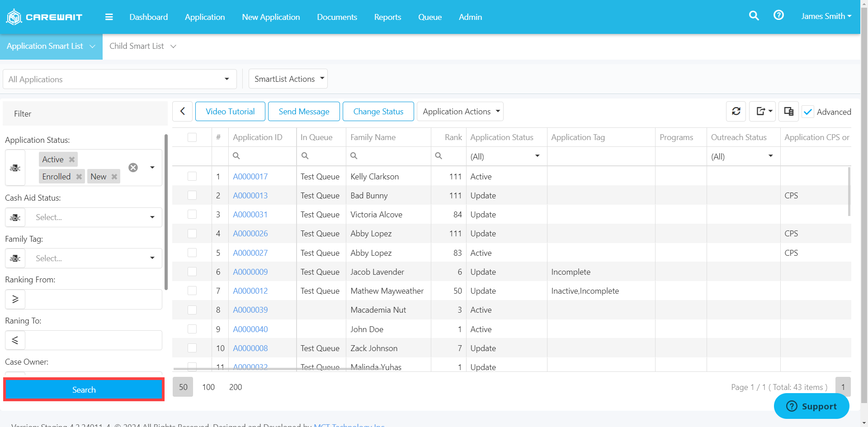Expand Application Status dropdown arrow

click(152, 168)
